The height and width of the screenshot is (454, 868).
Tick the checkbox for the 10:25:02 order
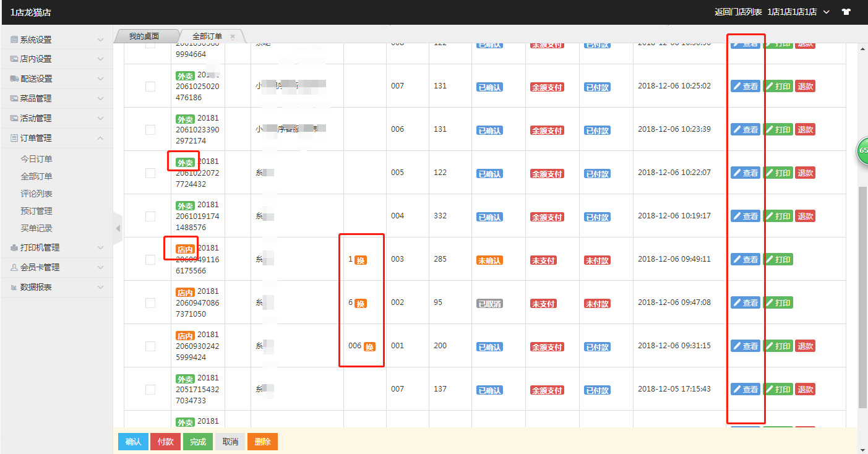tap(150, 87)
